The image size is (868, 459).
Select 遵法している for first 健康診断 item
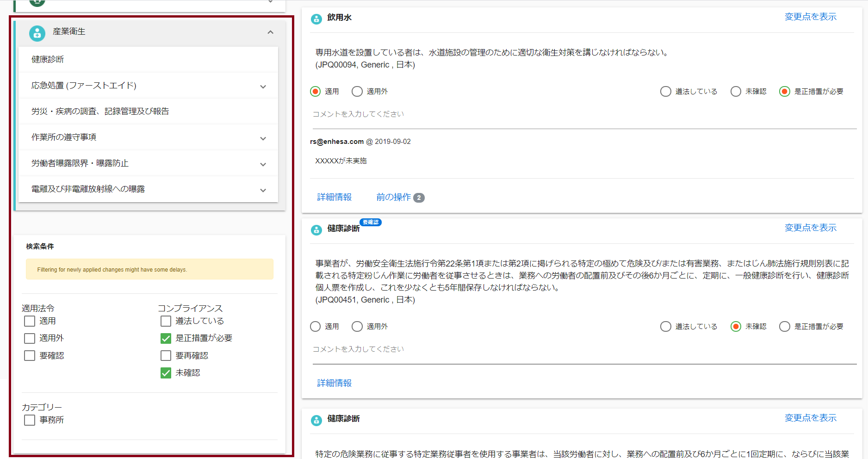coord(666,327)
